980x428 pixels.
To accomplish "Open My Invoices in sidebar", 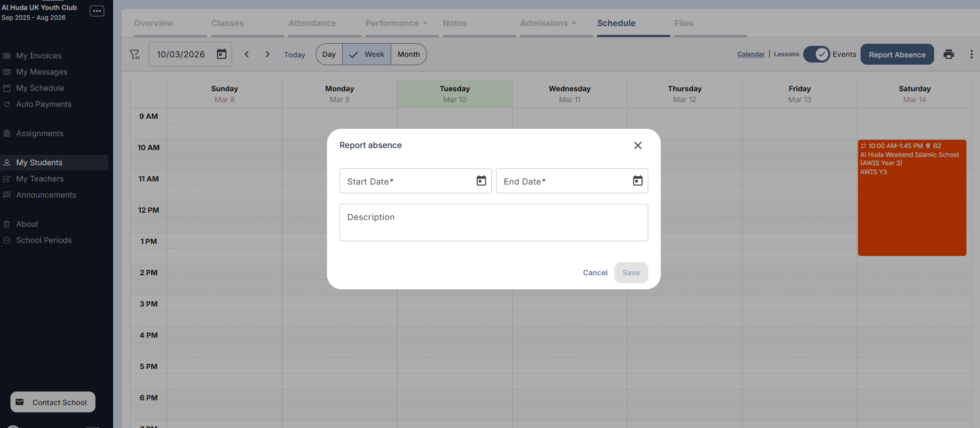I will (54, 56).
